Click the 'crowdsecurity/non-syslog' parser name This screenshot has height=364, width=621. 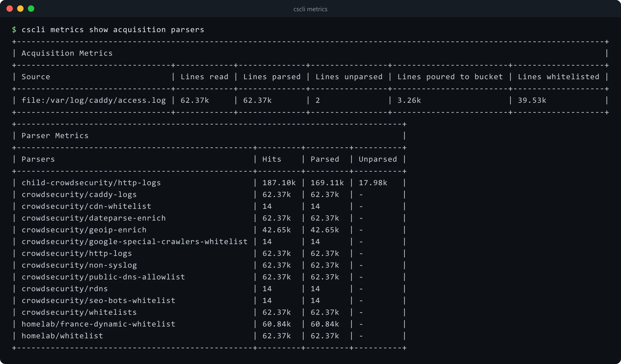click(x=79, y=265)
